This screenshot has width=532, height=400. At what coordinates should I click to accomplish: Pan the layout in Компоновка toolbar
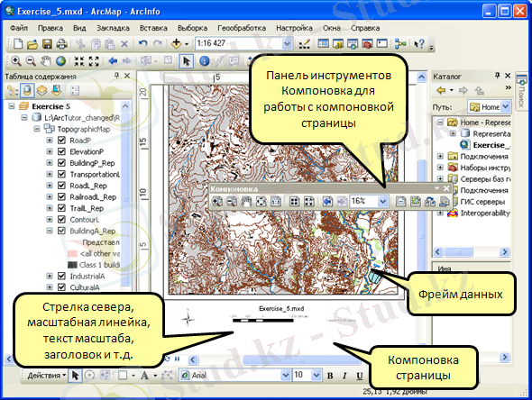(x=246, y=202)
